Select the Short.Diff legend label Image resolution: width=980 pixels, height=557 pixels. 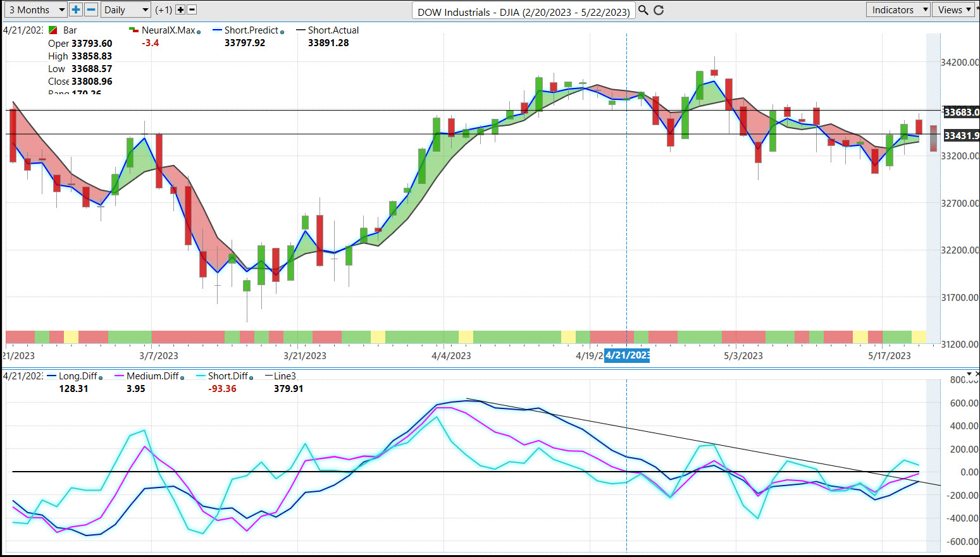228,376
